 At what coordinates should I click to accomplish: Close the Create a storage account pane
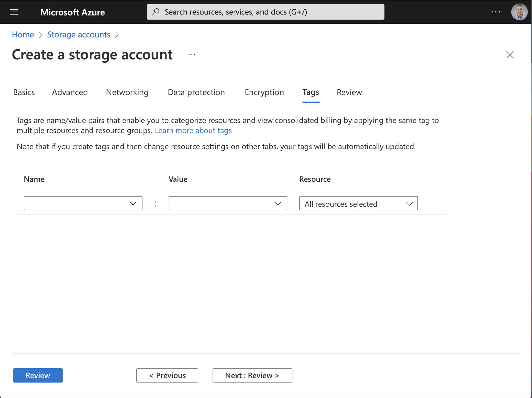click(x=510, y=55)
